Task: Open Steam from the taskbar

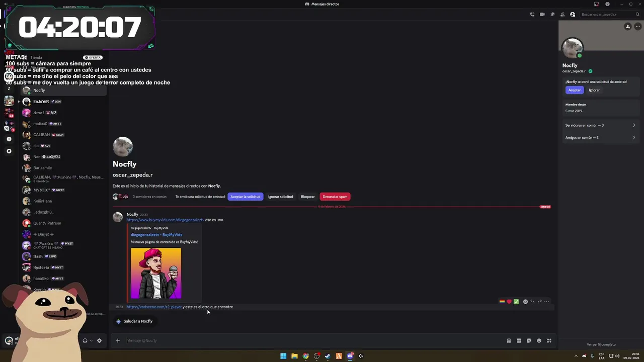Action: click(x=328, y=356)
